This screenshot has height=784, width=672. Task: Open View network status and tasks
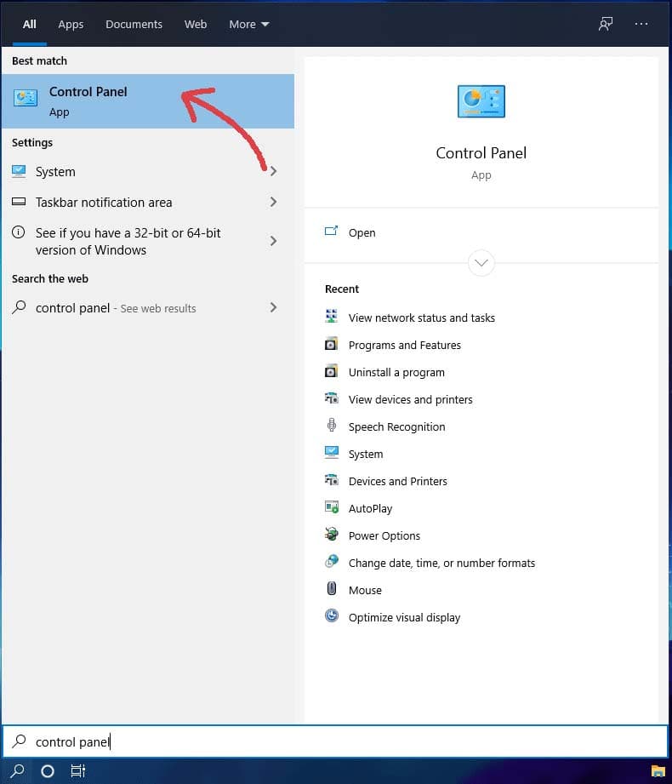[x=422, y=318]
